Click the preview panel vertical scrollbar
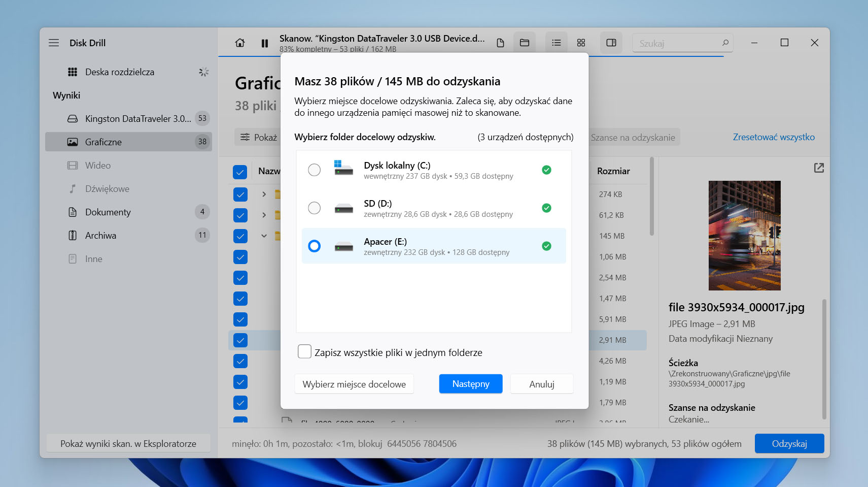The width and height of the screenshot is (868, 487). pyautogui.click(x=824, y=359)
